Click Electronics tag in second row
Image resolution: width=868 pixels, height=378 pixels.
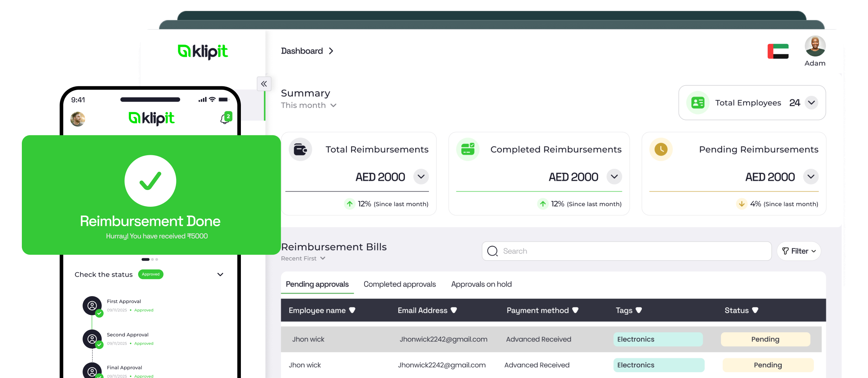pyautogui.click(x=659, y=365)
